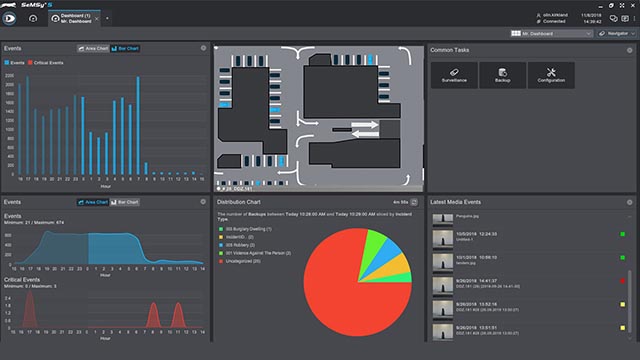Open the 9/26/2018 14:41:37 event thumbnail
This screenshot has width=640, height=360.
(443, 286)
